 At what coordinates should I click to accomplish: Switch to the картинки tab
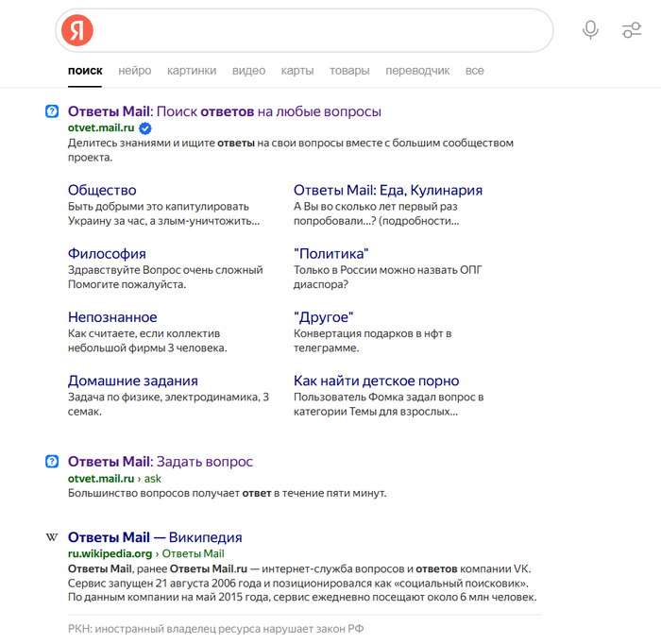coord(192,71)
